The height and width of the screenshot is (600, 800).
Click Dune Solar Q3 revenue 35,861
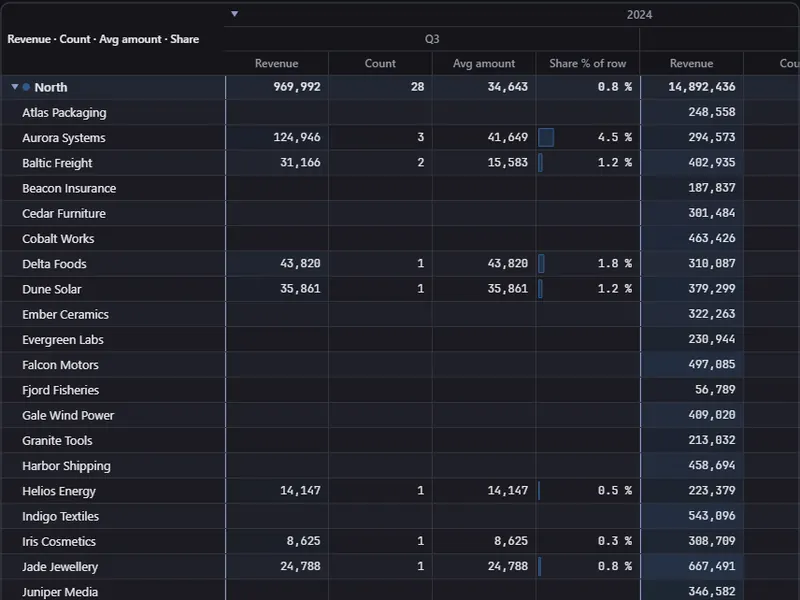(301, 289)
